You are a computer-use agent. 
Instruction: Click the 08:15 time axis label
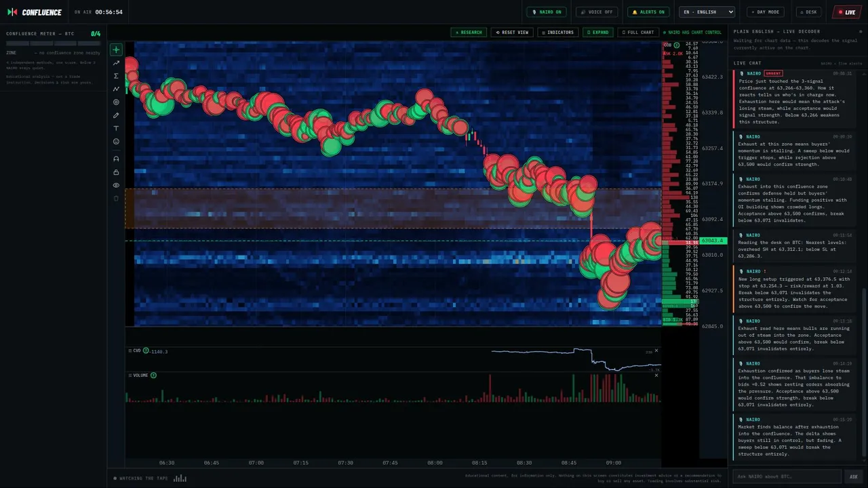479,463
